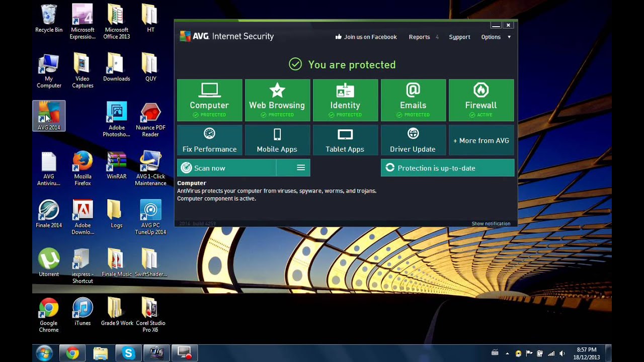Image resolution: width=644 pixels, height=362 pixels.
Task: Click the taskbar clock showing 8:57 PM
Action: click(x=586, y=353)
